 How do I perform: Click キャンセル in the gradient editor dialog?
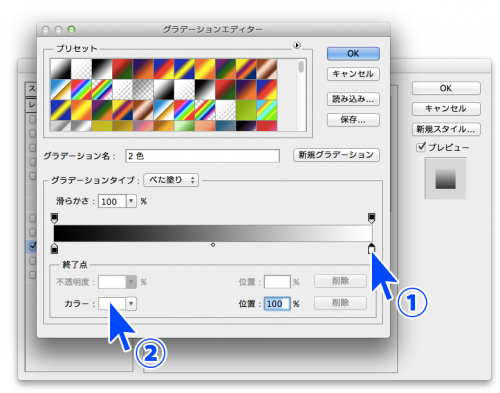(353, 74)
